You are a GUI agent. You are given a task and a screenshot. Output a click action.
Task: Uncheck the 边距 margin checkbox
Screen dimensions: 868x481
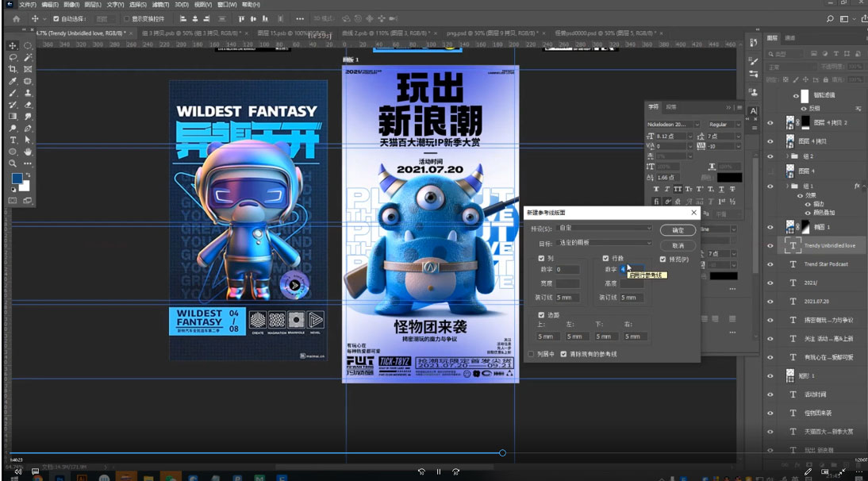point(541,315)
